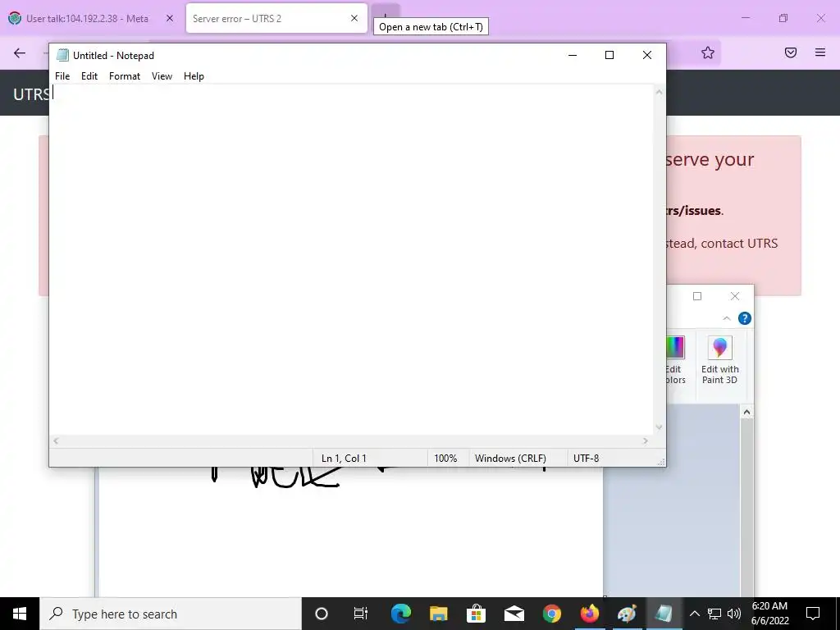The image size is (840, 630).
Task: Click the Type here to search box
Action: pyautogui.click(x=171, y=614)
